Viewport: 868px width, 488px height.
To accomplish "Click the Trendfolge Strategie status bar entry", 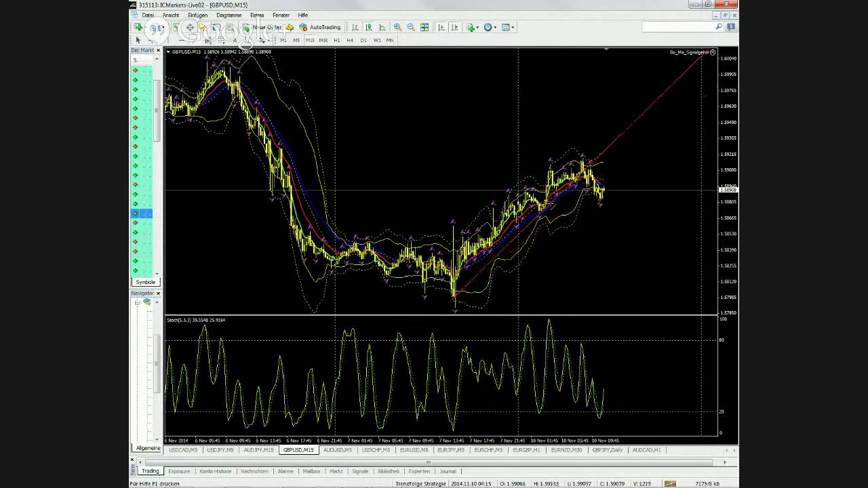I will click(x=420, y=483).
